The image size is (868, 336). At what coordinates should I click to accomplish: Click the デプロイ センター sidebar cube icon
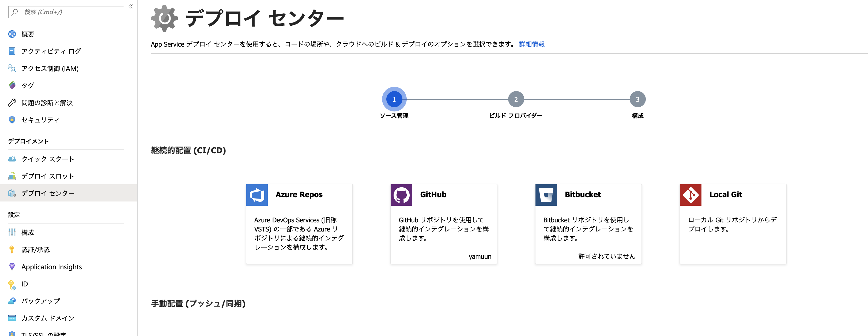coord(12,193)
